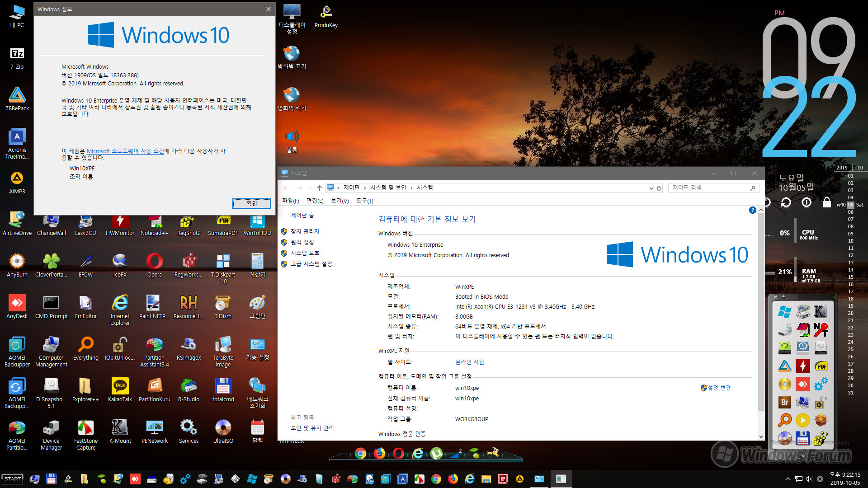The image size is (868, 488).
Task: Open AIMP3 player icon
Action: (17, 182)
